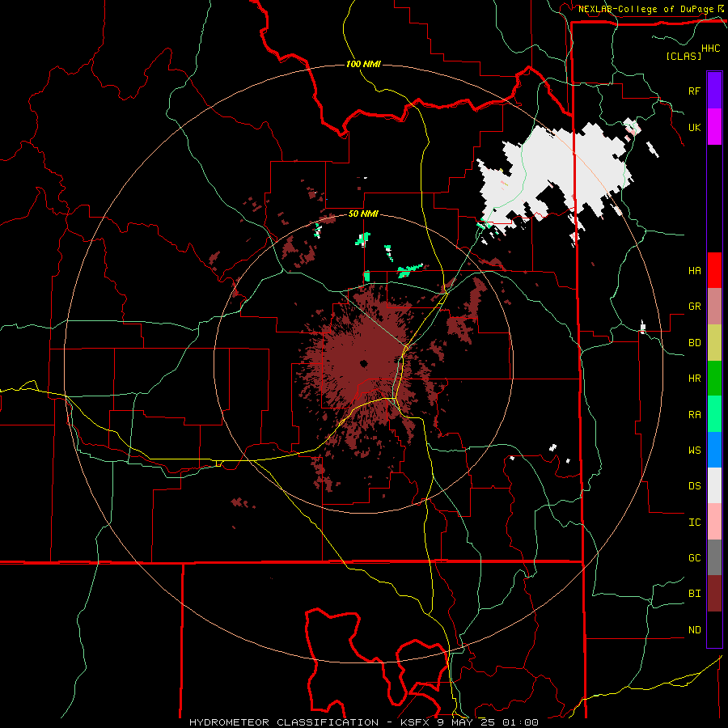Click the black ND legend swatch
Viewport: 728px width, 728px height.
point(714,629)
